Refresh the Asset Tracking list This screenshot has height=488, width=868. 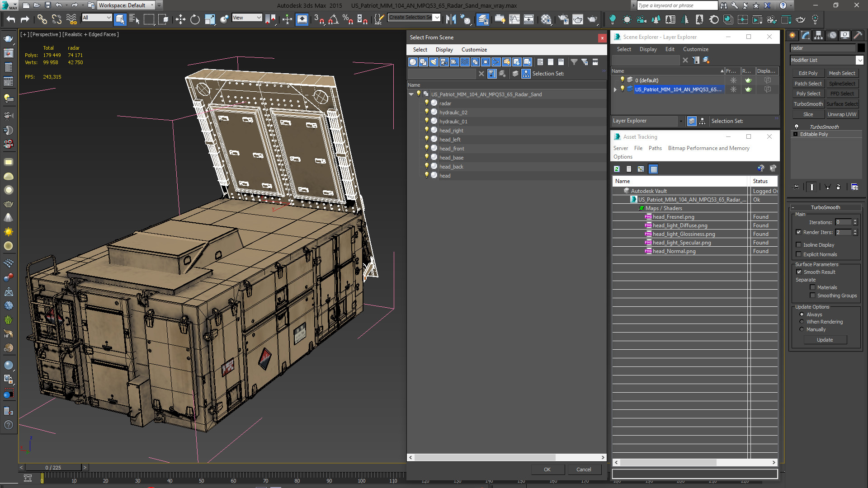(617, 169)
